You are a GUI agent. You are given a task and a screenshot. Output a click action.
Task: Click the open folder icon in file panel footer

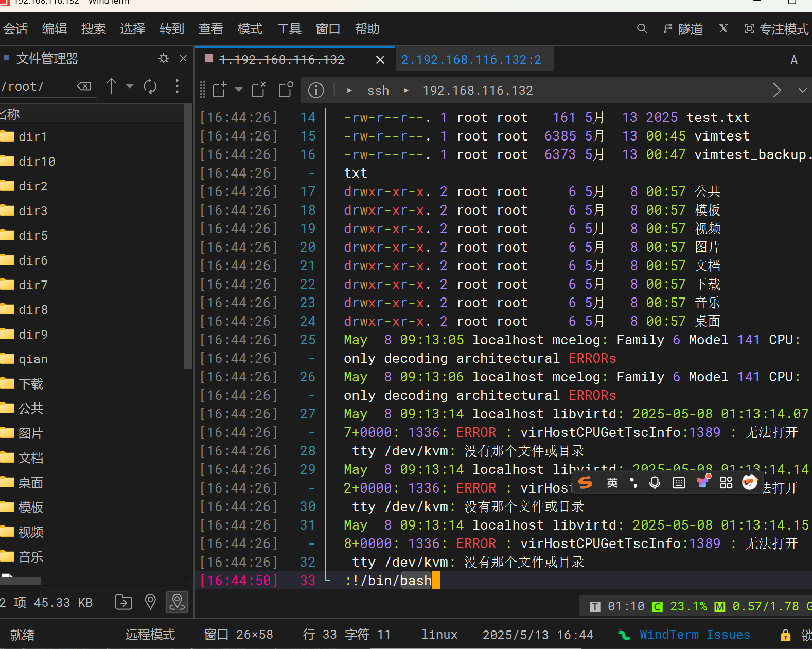click(x=123, y=602)
